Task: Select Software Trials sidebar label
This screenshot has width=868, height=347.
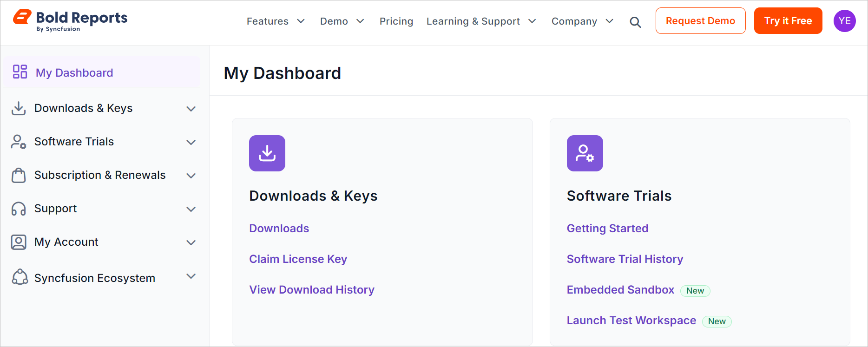Action: 74,142
